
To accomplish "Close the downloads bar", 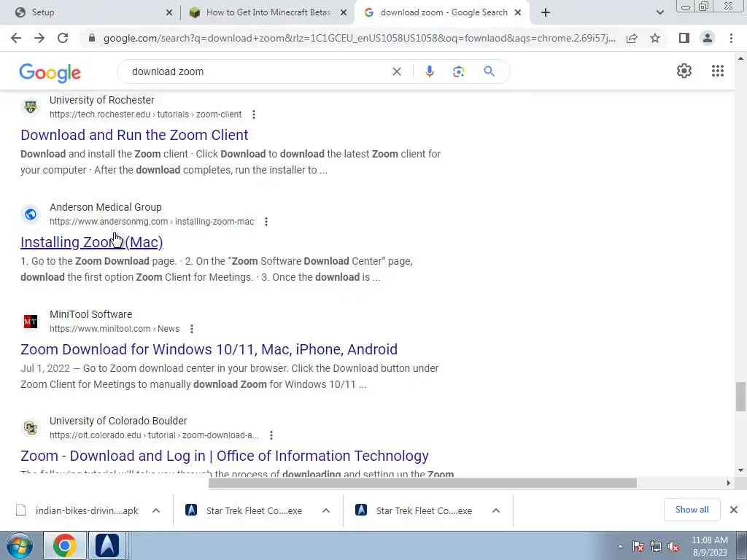I will click(x=734, y=510).
